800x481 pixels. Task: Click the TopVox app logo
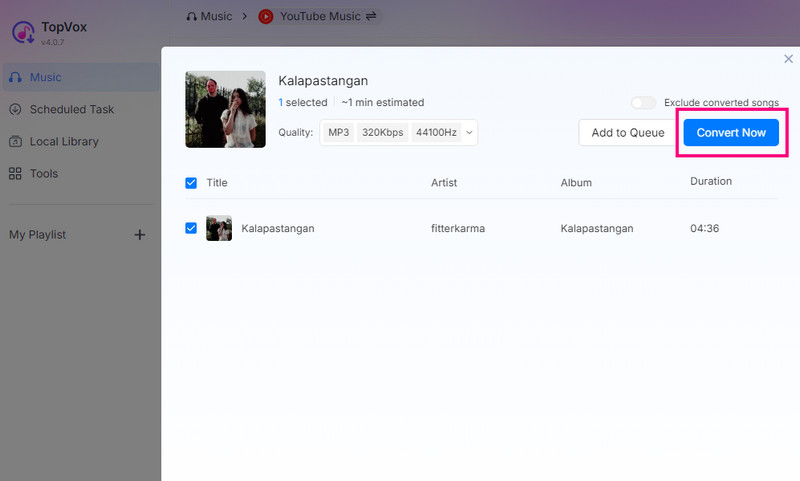pos(23,33)
